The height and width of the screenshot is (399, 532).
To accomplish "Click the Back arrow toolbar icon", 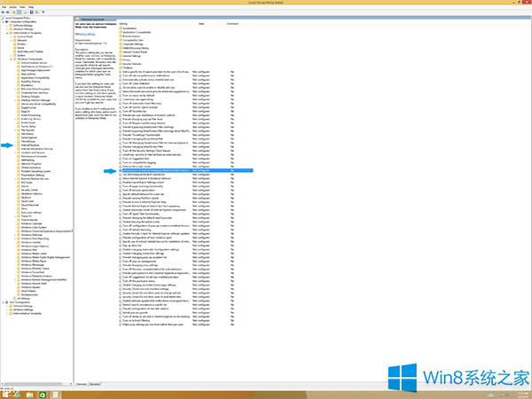I will [3, 12].
